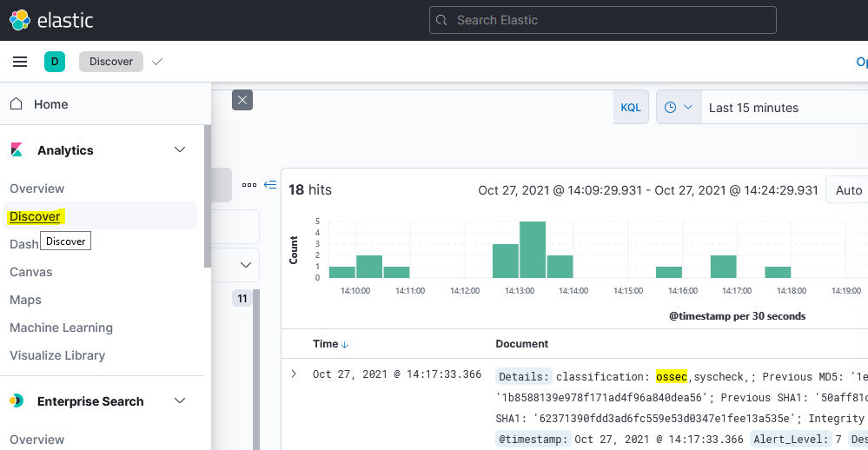Click the Alert_Level: field label

791,439
